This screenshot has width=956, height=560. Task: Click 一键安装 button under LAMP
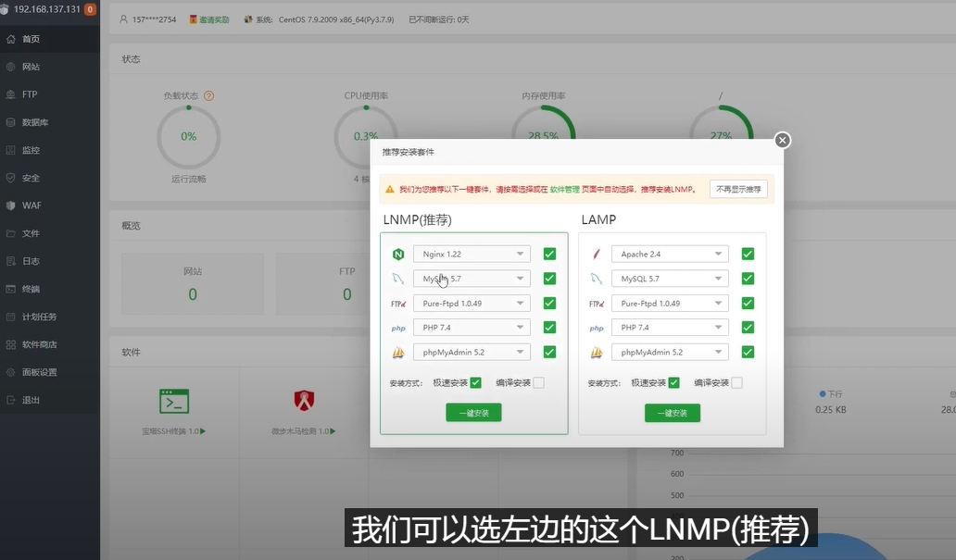tap(673, 413)
